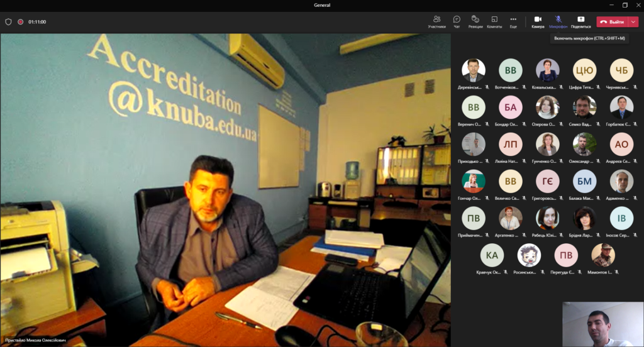Select Адаменко participant photo
Image resolution: width=644 pixels, height=347 pixels.
(x=621, y=181)
